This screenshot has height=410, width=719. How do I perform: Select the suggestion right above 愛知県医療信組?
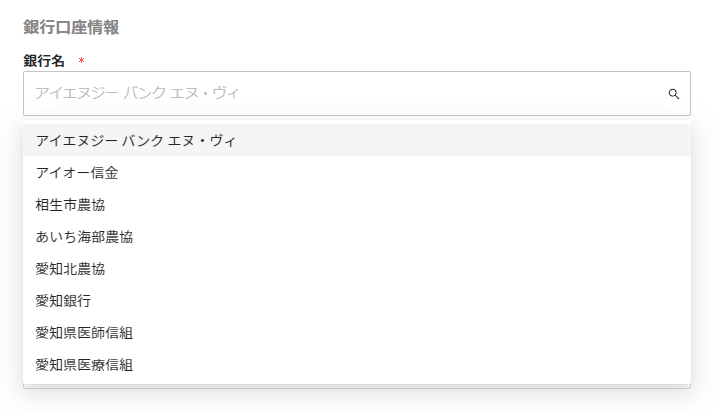click(84, 333)
